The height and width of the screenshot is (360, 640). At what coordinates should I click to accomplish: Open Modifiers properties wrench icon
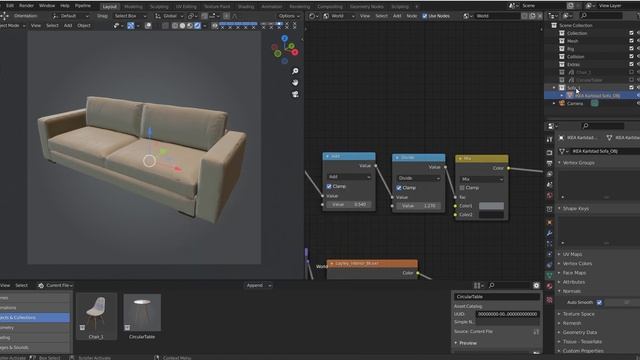click(x=549, y=233)
